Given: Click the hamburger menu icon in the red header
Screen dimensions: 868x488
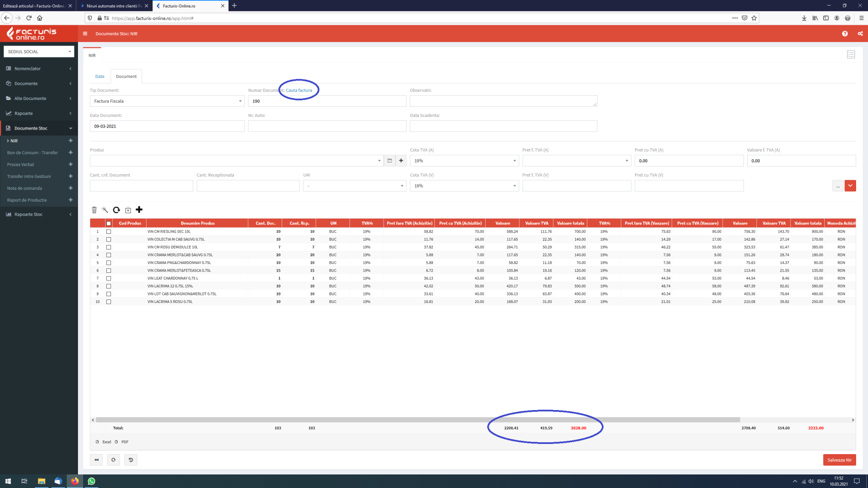Looking at the screenshot, I should pos(85,34).
